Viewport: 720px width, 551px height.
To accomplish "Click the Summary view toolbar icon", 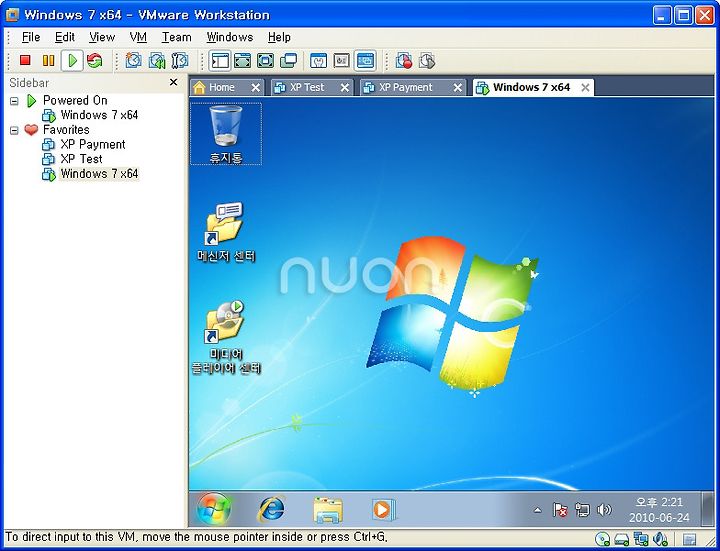I will 319,60.
